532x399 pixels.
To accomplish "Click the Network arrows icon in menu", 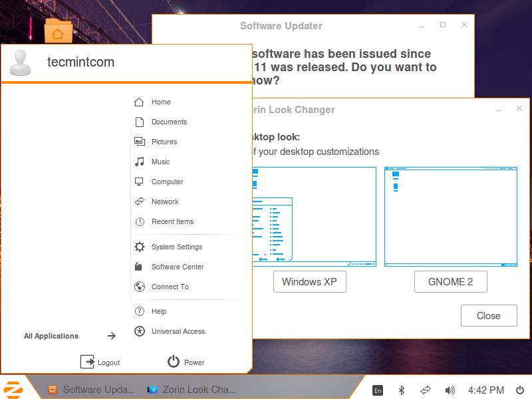I will pyautogui.click(x=140, y=201).
